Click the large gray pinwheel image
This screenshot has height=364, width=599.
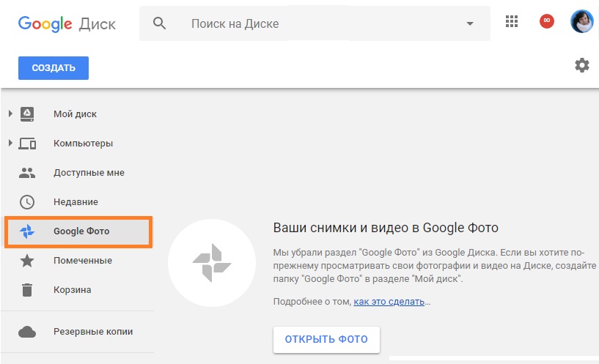[212, 263]
